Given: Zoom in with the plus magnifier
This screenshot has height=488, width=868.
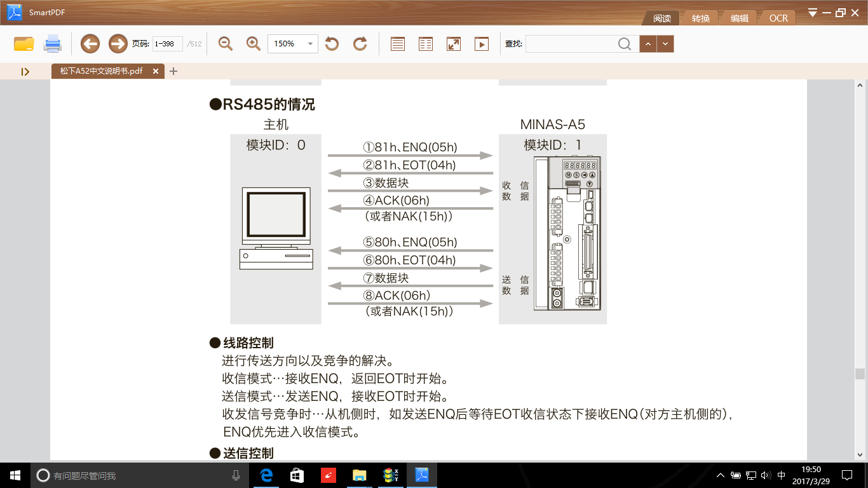Looking at the screenshot, I should coord(254,44).
